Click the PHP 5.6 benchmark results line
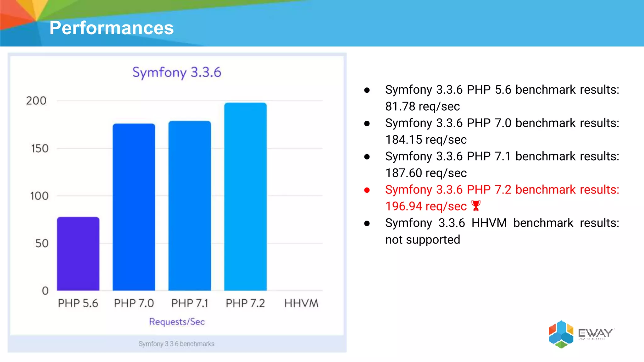 [502, 90]
